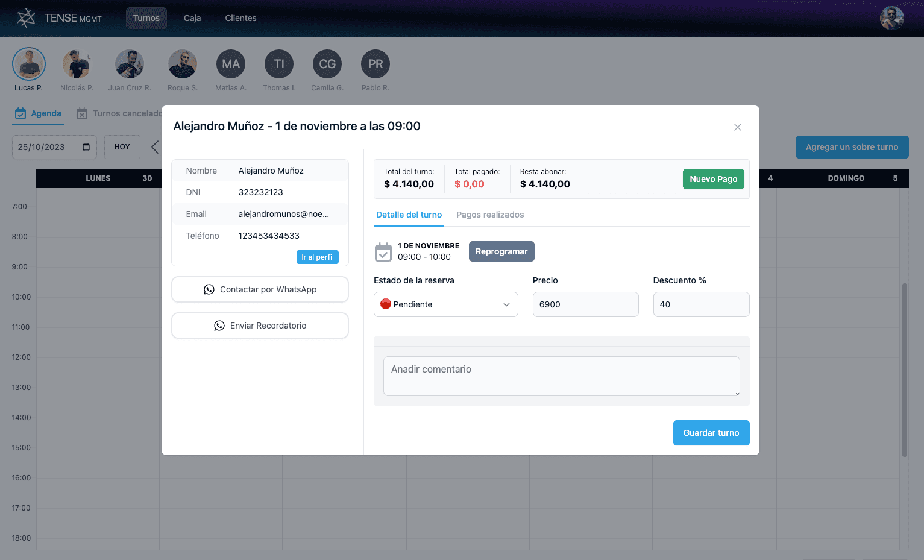The height and width of the screenshot is (560, 924).
Task: Click the checked calendar icon beside 1 DE NOVIEMBRE
Action: coord(383,251)
